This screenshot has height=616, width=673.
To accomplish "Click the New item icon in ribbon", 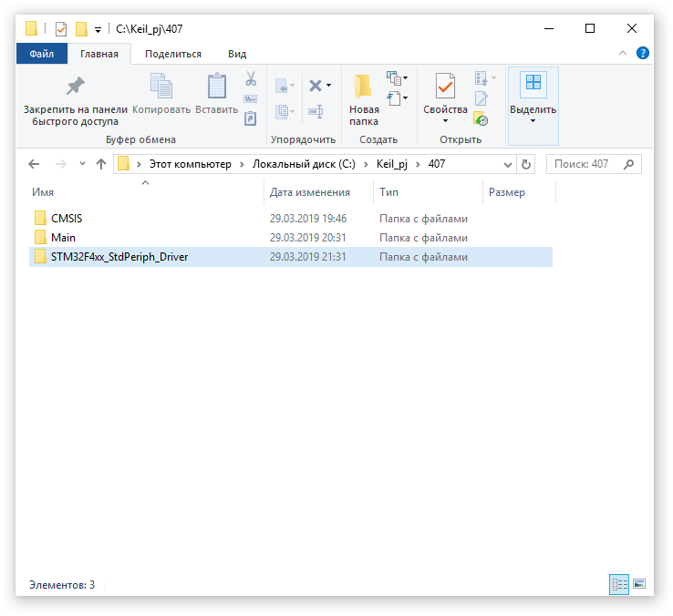I will (x=394, y=78).
